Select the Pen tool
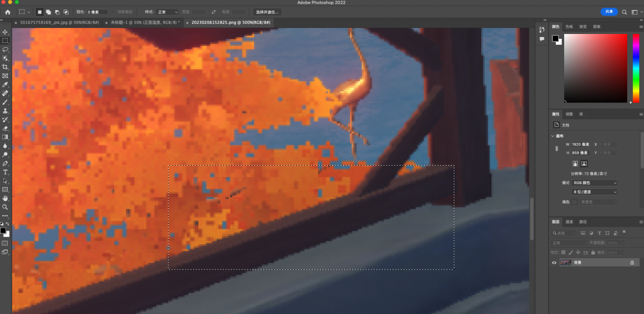Screen dimensions: 644x314 tap(5, 163)
